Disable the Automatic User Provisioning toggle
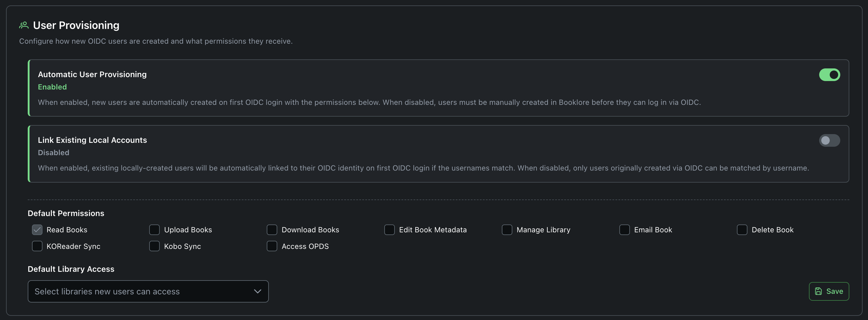Screen dimensions: 868x320 pos(830,74)
